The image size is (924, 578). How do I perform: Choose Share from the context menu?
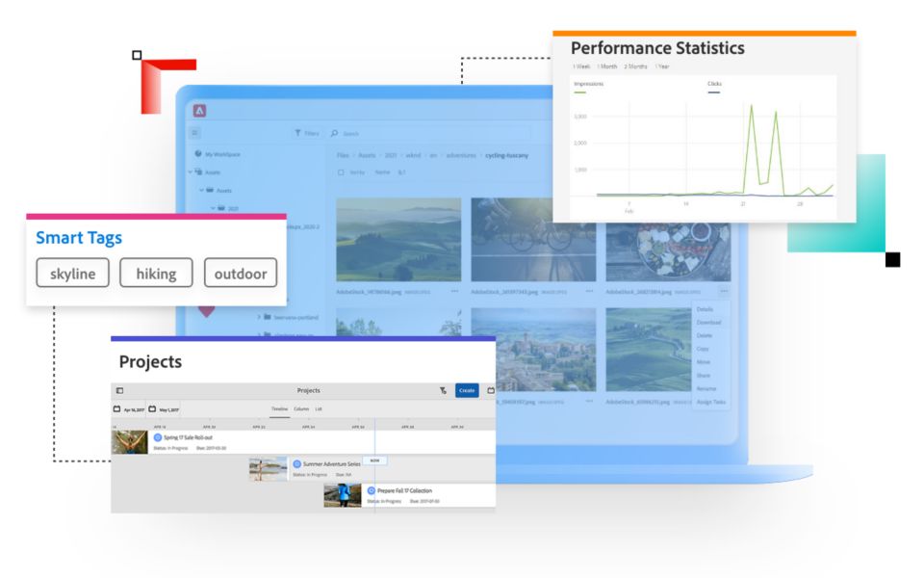point(704,375)
